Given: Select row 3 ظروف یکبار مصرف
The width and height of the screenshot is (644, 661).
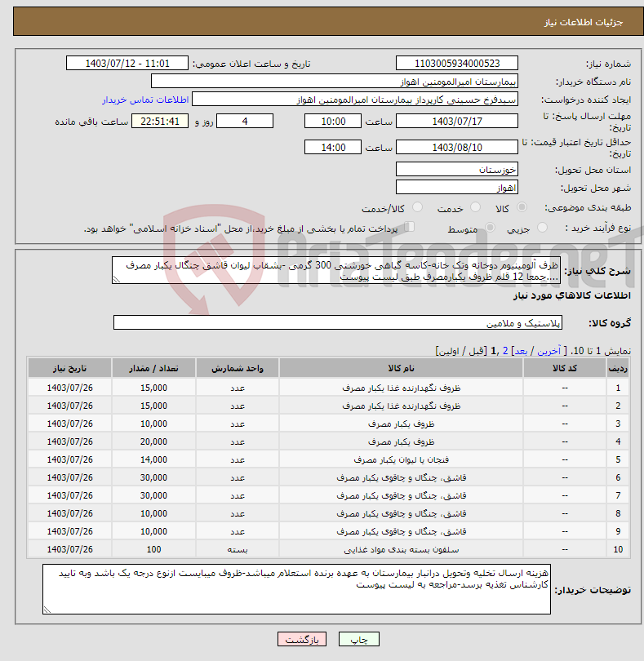Looking at the screenshot, I should coord(329,424).
